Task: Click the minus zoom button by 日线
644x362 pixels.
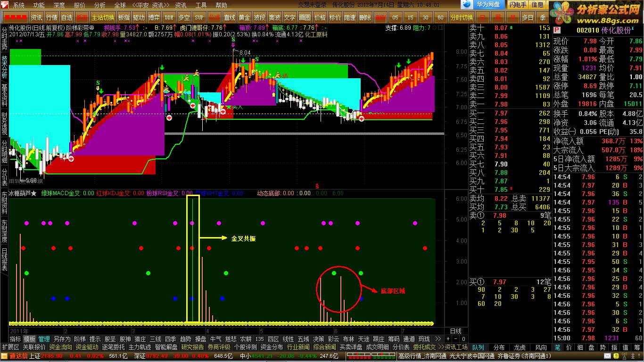Action: tap(456, 339)
